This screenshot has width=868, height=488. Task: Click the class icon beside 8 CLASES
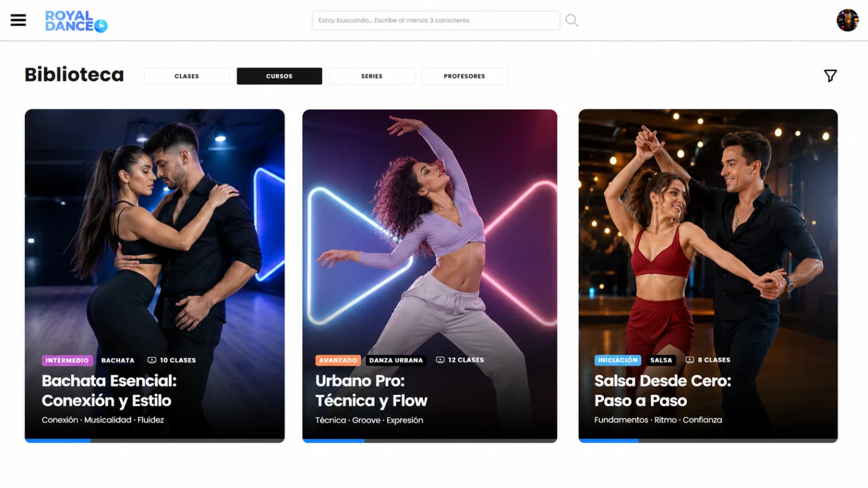[690, 360]
